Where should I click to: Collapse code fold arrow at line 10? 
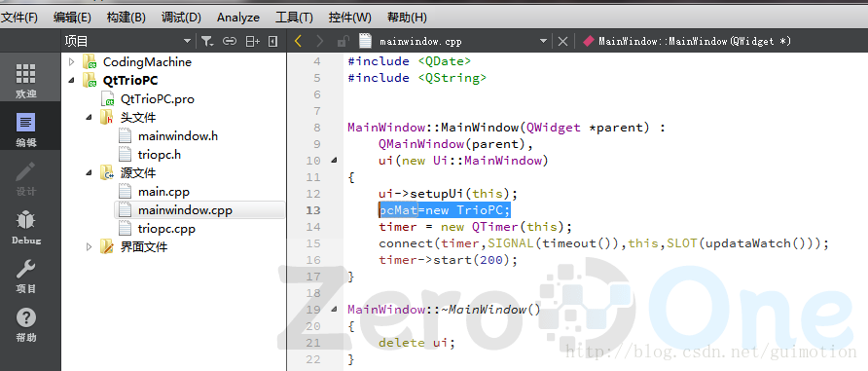(333, 161)
